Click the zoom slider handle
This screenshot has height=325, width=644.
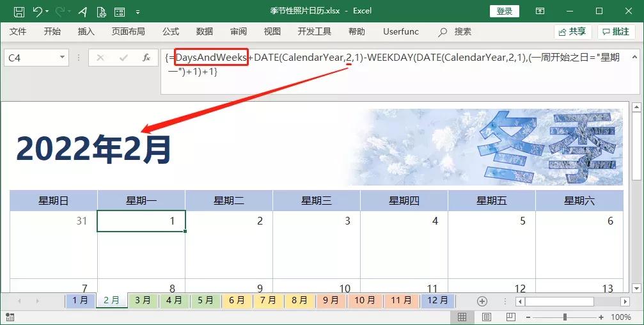pos(565,317)
